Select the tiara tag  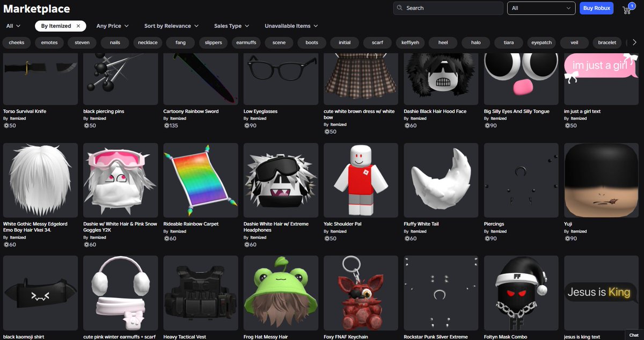coord(508,42)
